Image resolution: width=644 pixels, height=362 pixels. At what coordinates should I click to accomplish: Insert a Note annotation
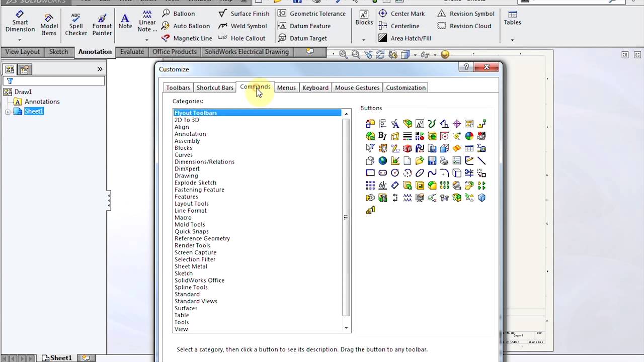pos(125,22)
